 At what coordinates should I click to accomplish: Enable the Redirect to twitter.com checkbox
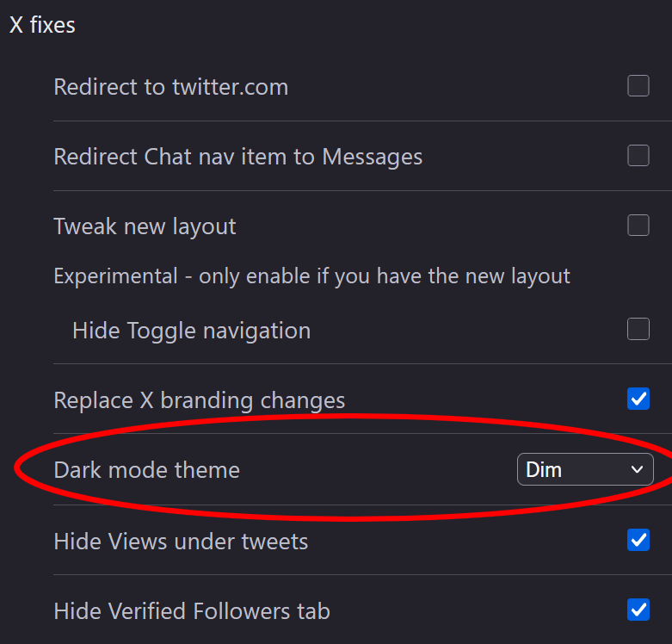(x=638, y=86)
